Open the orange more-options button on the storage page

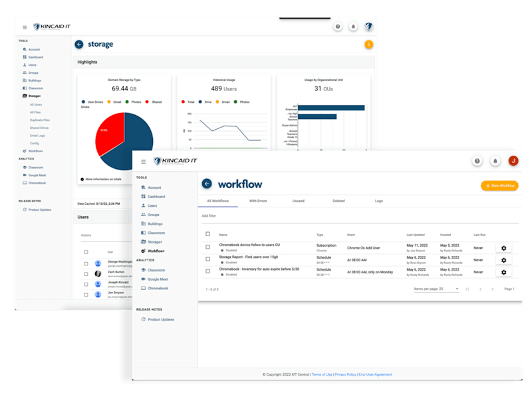coord(369,45)
